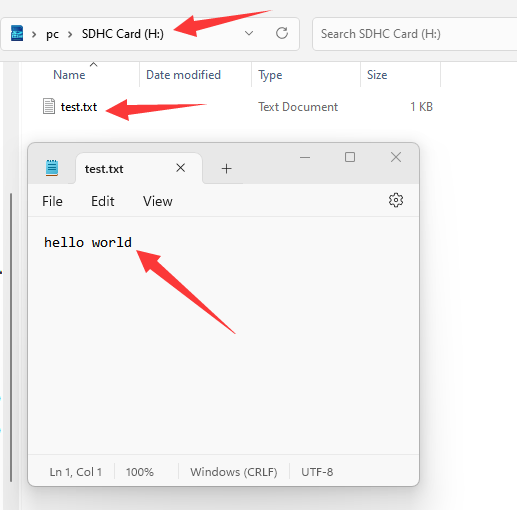
Task: Select the test.txt Notepad tab
Action: click(x=139, y=168)
